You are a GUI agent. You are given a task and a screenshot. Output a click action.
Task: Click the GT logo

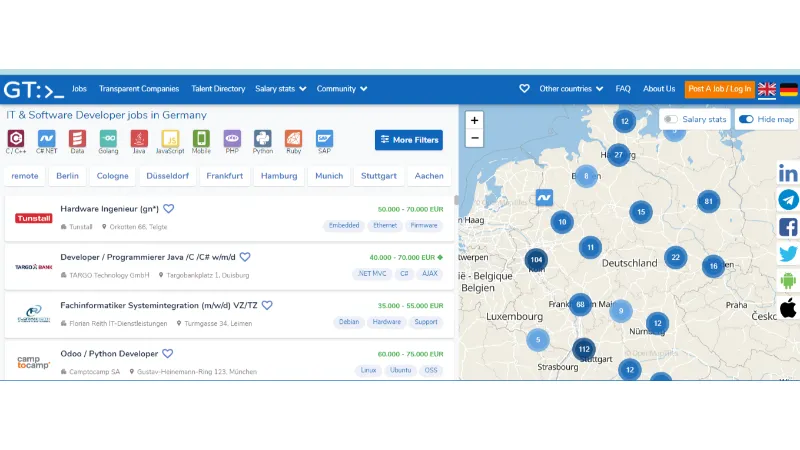click(34, 90)
